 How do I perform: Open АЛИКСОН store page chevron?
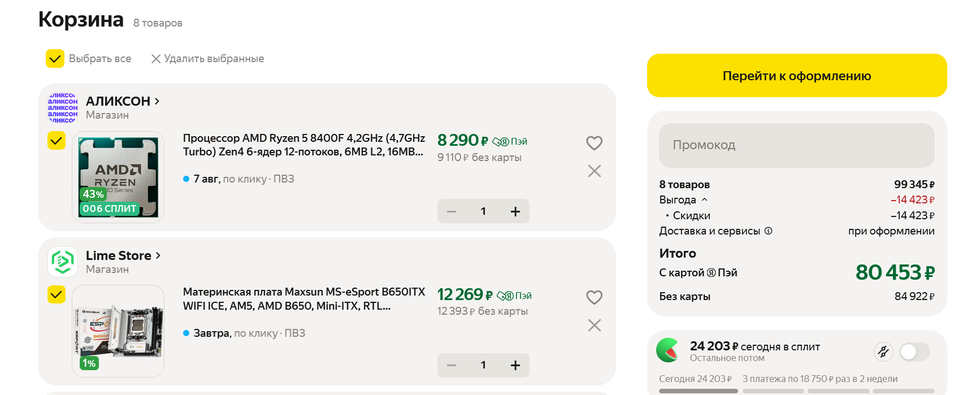157,101
